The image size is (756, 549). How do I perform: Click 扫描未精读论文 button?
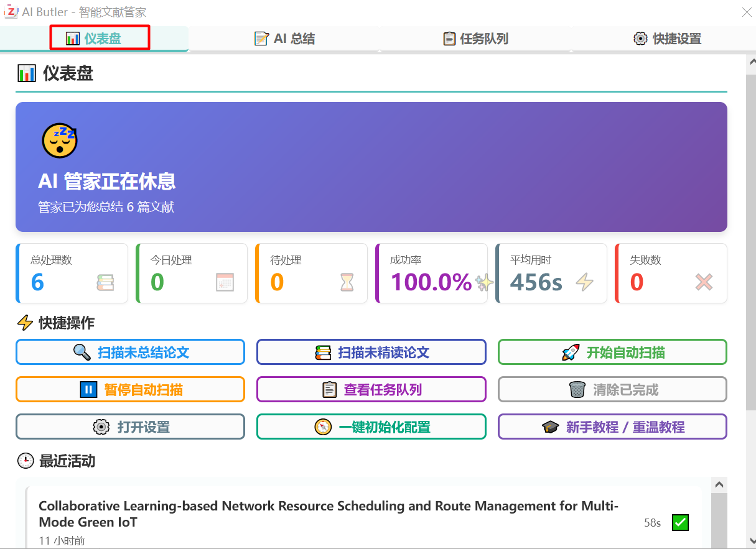coord(371,353)
